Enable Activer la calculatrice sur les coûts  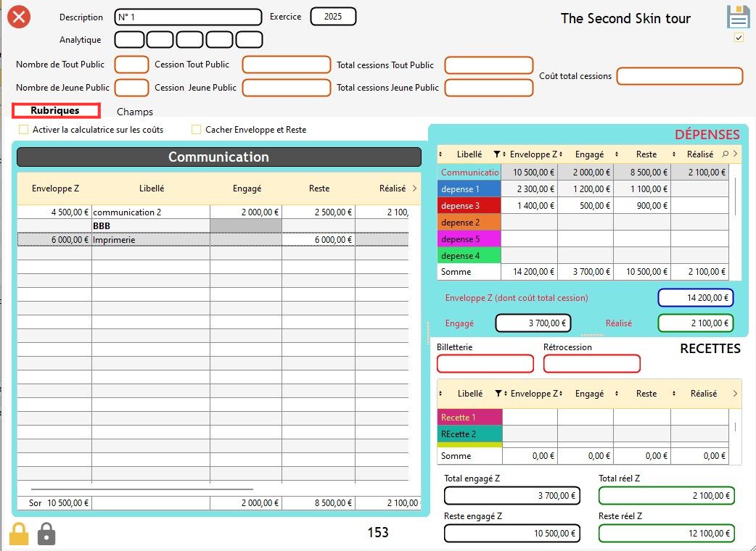point(24,130)
